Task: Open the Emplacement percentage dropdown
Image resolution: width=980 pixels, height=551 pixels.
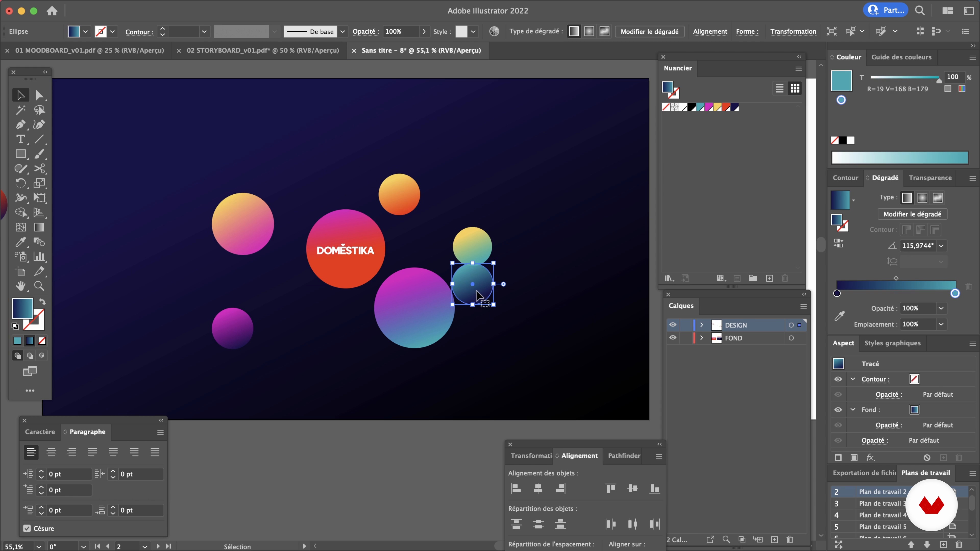Action: pyautogui.click(x=941, y=324)
